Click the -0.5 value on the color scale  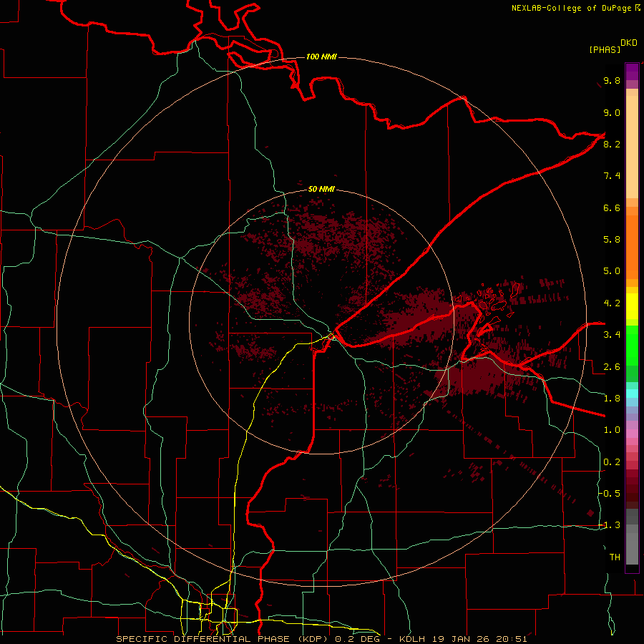point(610,494)
